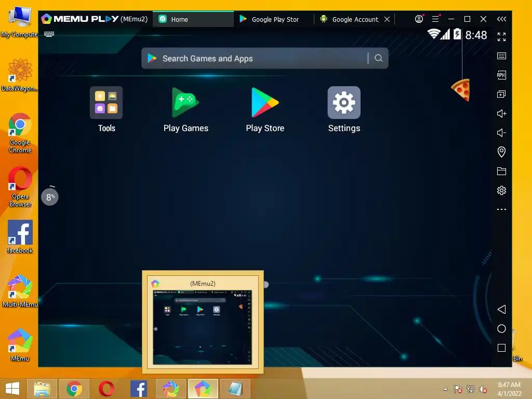This screenshot has width=532, height=399.
Task: Close the Google Account tab
Action: pos(387,19)
